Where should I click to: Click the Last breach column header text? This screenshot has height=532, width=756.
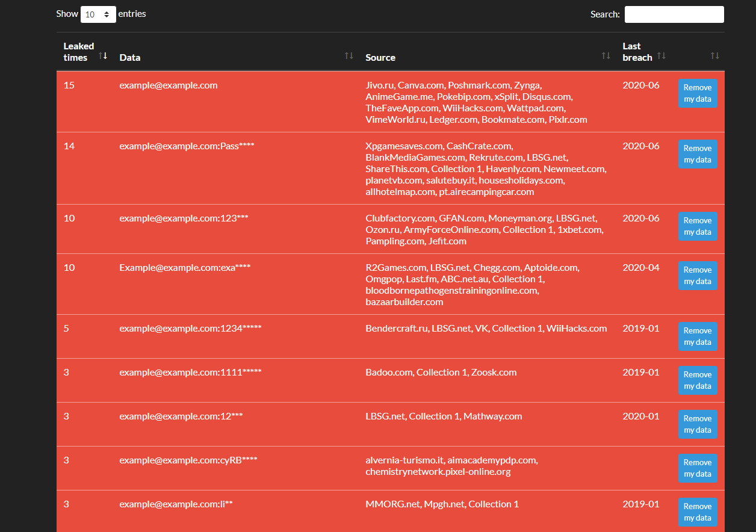tap(637, 52)
